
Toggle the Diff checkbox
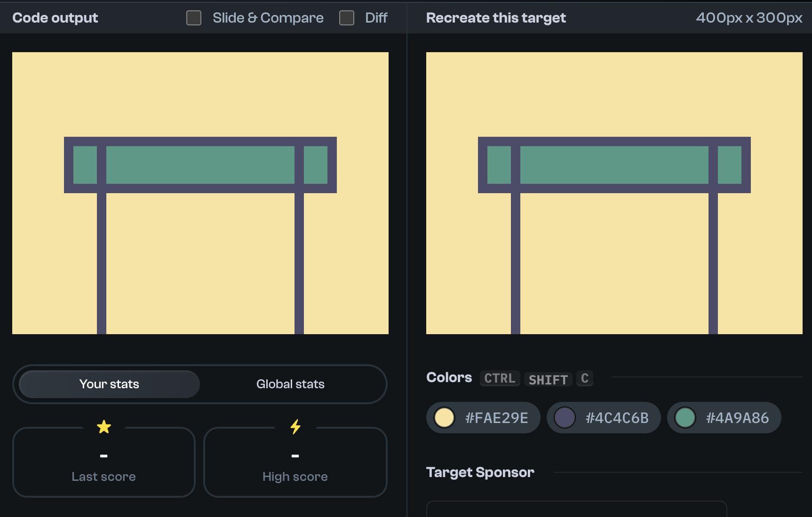[347, 18]
